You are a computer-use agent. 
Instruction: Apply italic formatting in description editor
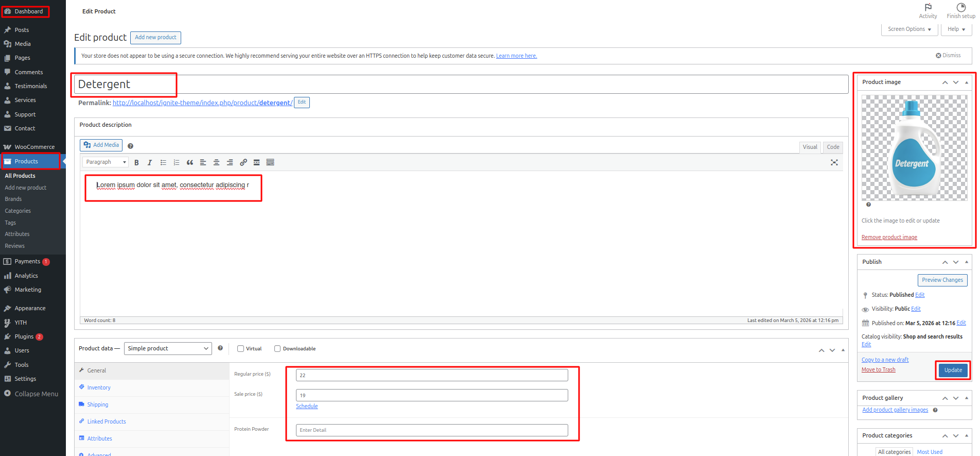click(150, 162)
